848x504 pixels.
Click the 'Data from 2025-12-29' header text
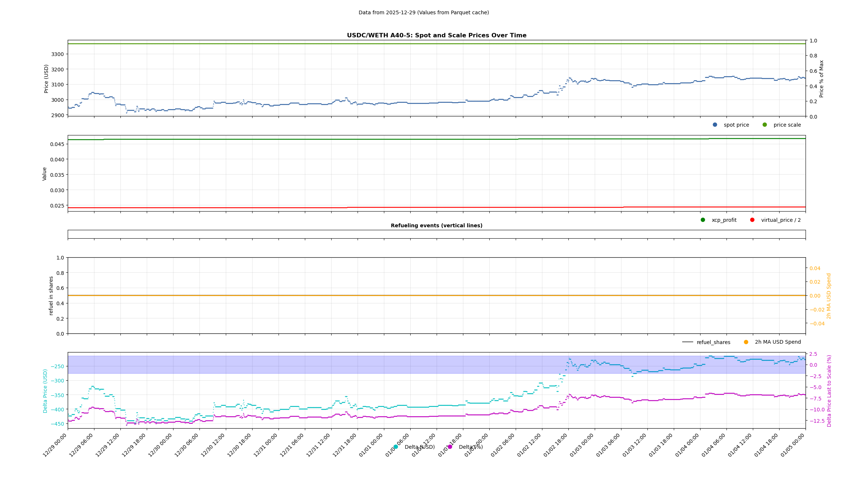click(423, 12)
